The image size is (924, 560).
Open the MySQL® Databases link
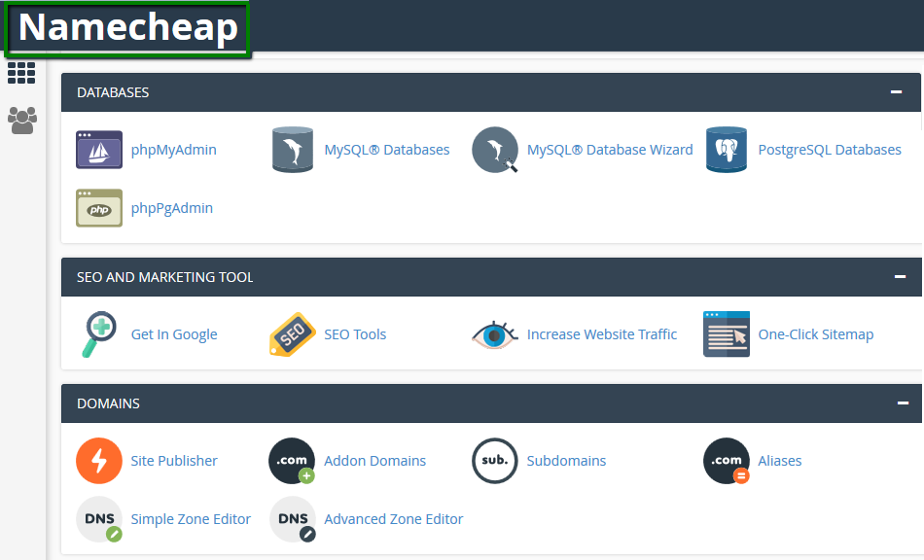pyautogui.click(x=386, y=150)
